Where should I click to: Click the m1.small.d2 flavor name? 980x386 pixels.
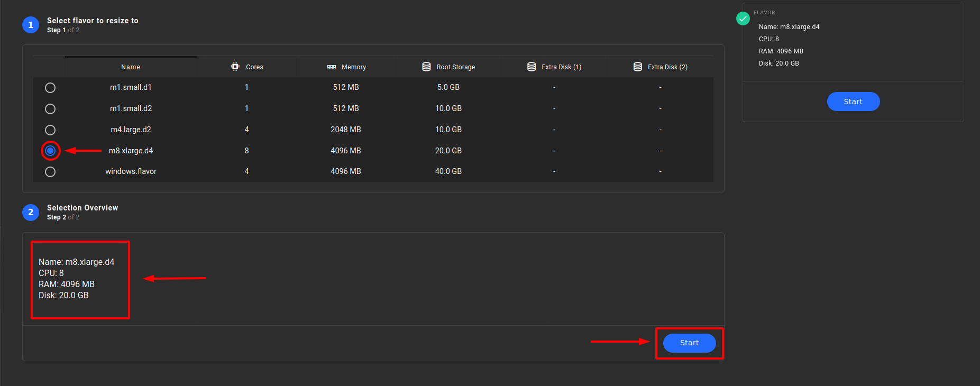pos(131,108)
